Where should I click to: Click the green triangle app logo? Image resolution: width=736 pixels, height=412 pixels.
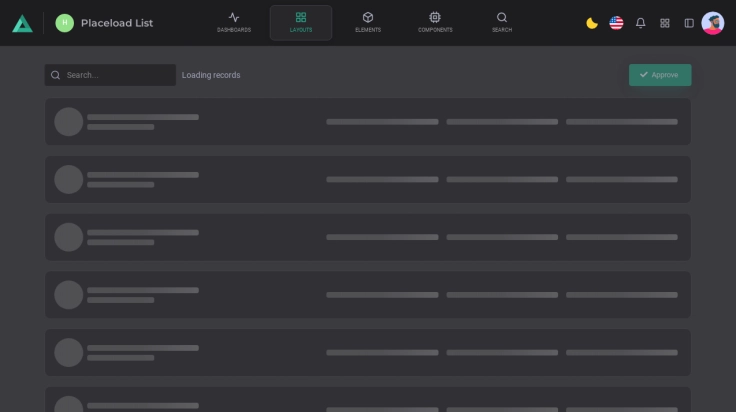pos(22,23)
